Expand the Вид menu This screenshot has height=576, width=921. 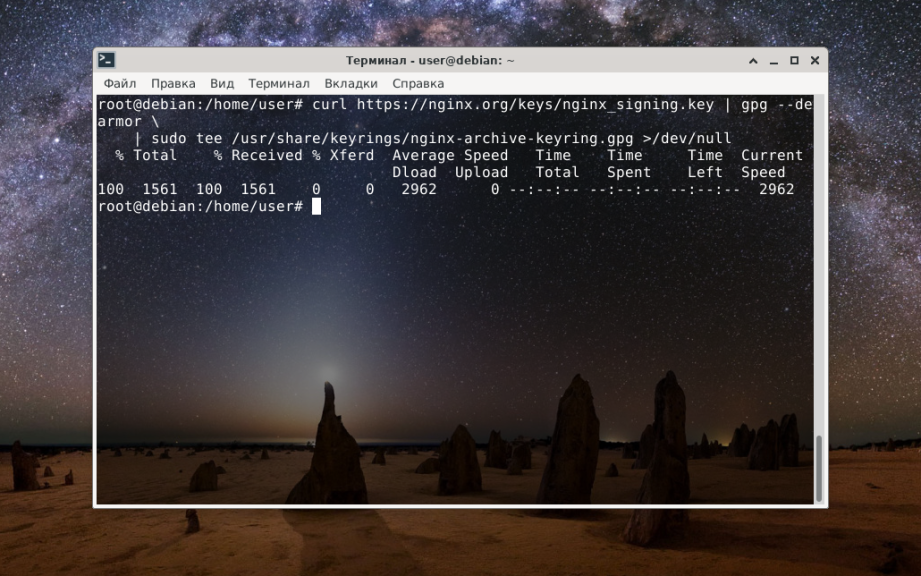[x=222, y=84]
